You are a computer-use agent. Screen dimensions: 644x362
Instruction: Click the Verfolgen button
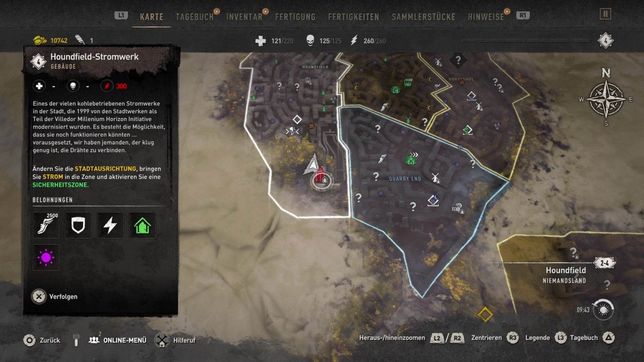click(x=54, y=296)
